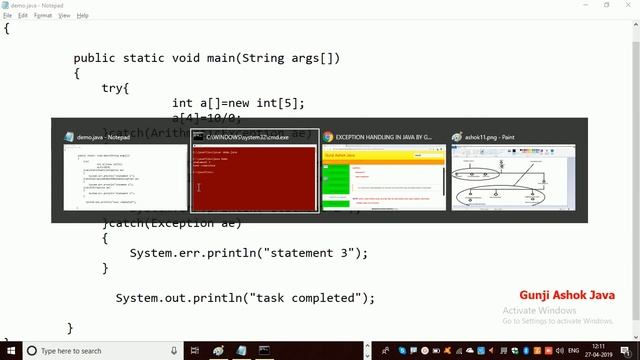This screenshot has width=640, height=360.
Task: Click 'System.err.println("statement 3");' line
Action: [249, 253]
